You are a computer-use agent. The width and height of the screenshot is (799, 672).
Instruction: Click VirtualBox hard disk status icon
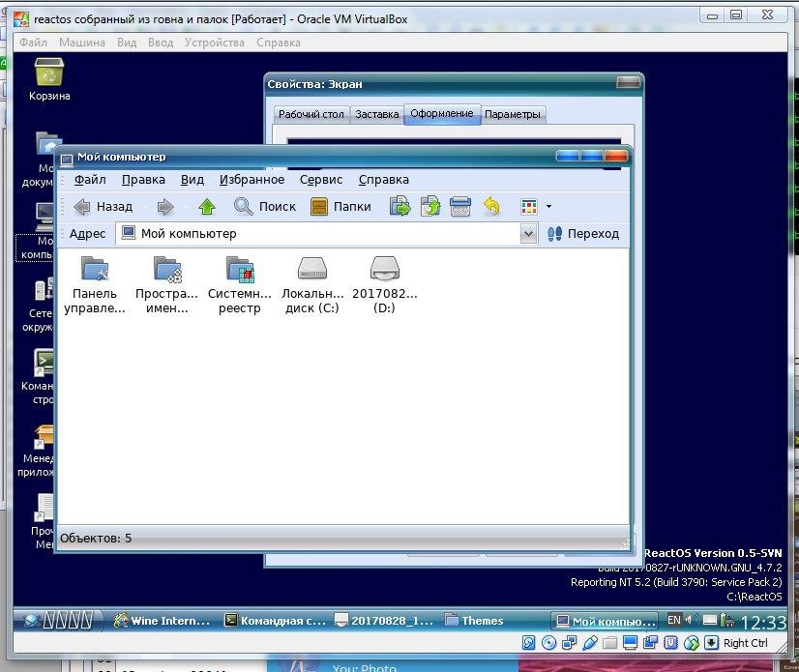pyautogui.click(x=528, y=643)
